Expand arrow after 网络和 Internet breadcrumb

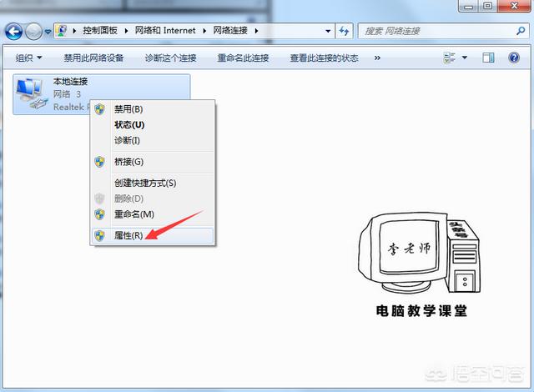(x=204, y=31)
